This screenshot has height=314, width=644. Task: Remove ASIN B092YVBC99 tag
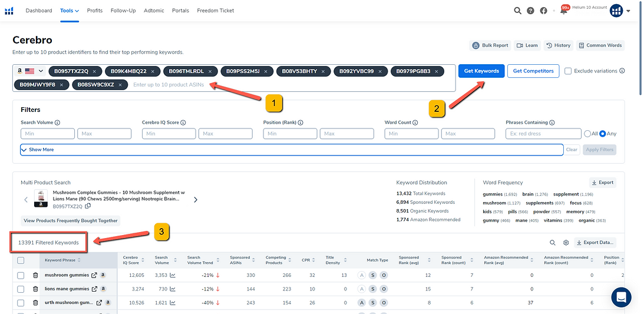[x=380, y=71]
